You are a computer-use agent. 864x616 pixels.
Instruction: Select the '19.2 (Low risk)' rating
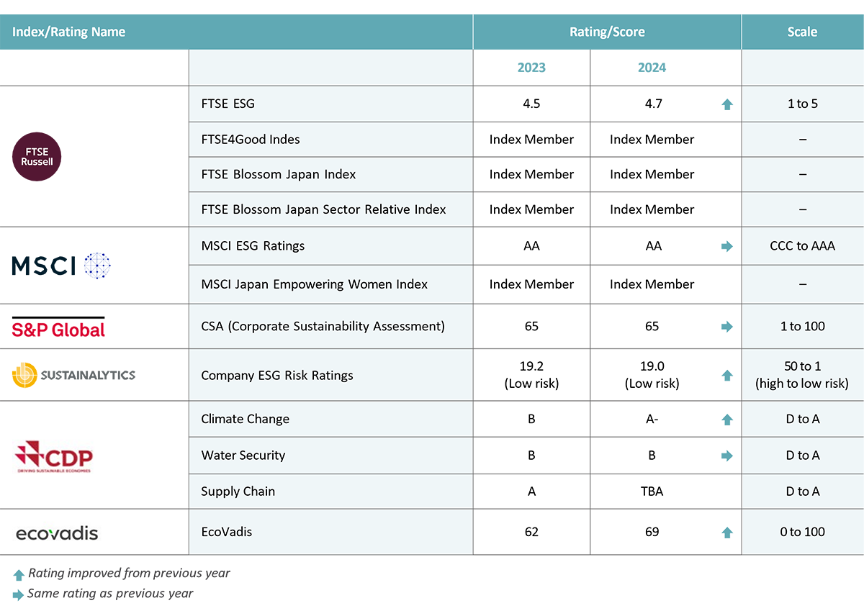coord(531,375)
